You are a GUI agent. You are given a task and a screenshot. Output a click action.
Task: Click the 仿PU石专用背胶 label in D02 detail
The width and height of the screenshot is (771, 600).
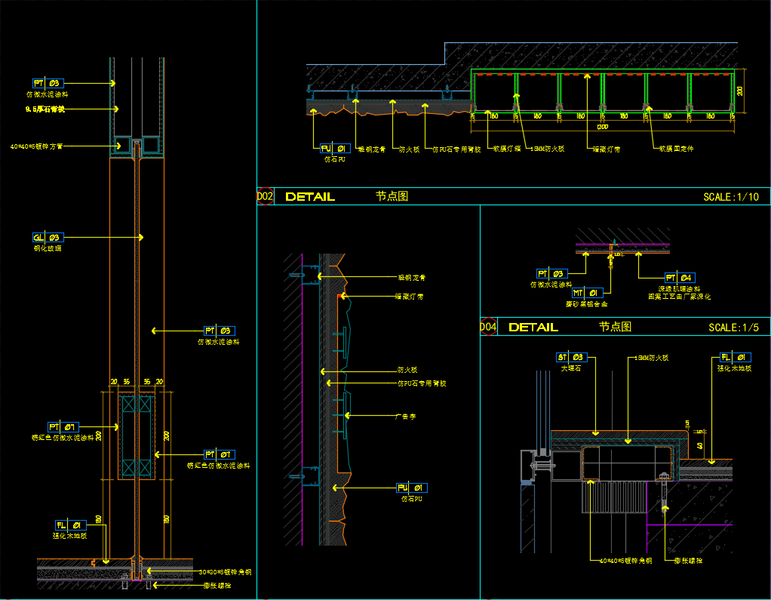coord(456,149)
